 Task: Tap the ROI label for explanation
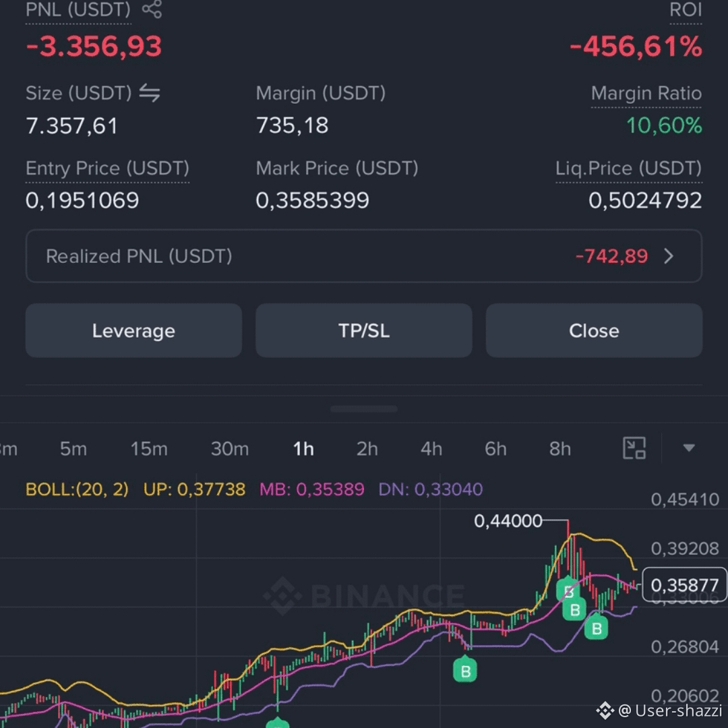tap(686, 9)
